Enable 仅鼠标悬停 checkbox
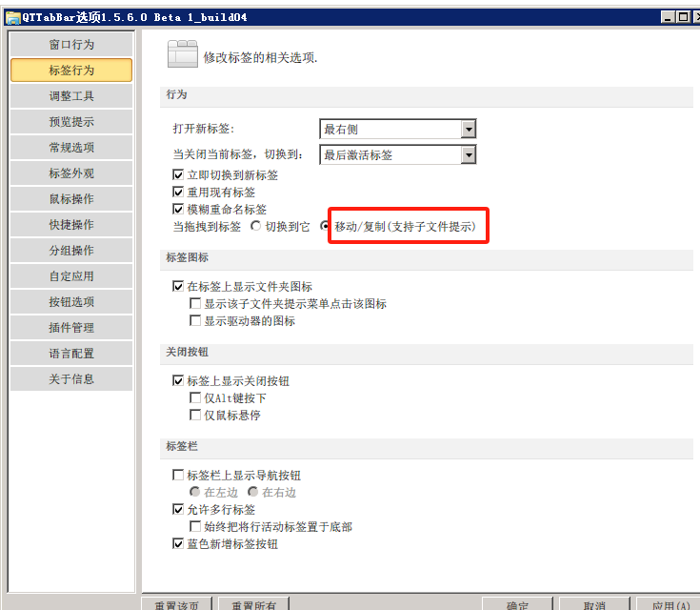Screen dimensions: 700x610 pyautogui.click(x=195, y=416)
